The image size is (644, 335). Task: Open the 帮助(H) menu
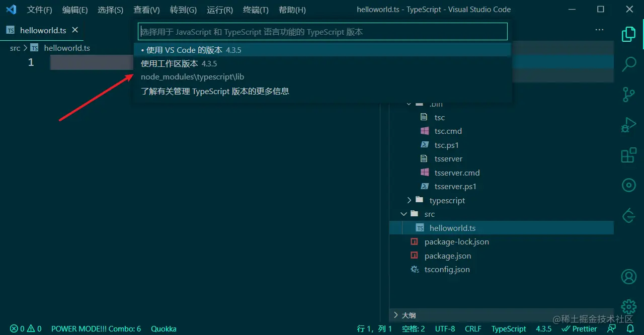(292, 10)
